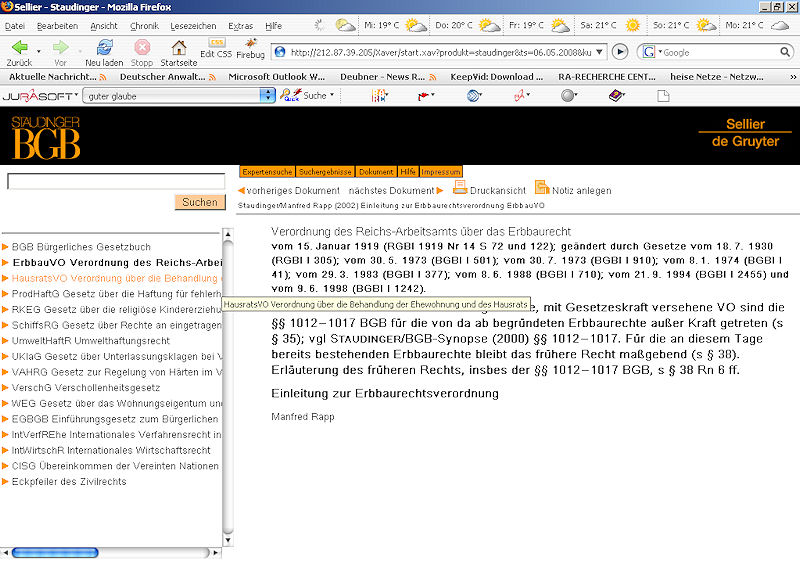Click the Firebug toolbar icon
The width and height of the screenshot is (800, 561).
(x=250, y=47)
